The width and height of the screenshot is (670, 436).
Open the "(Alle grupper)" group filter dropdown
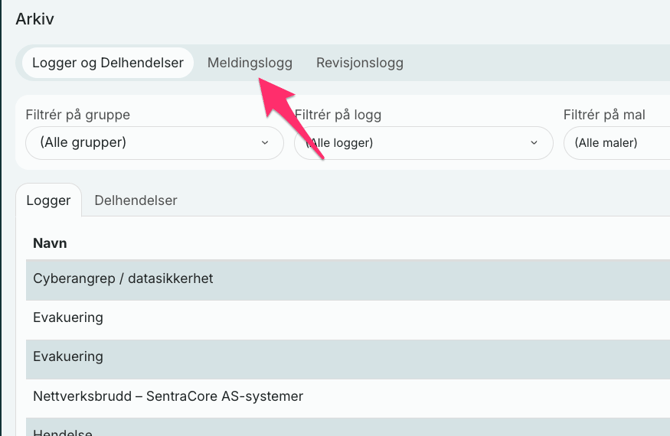pos(154,143)
